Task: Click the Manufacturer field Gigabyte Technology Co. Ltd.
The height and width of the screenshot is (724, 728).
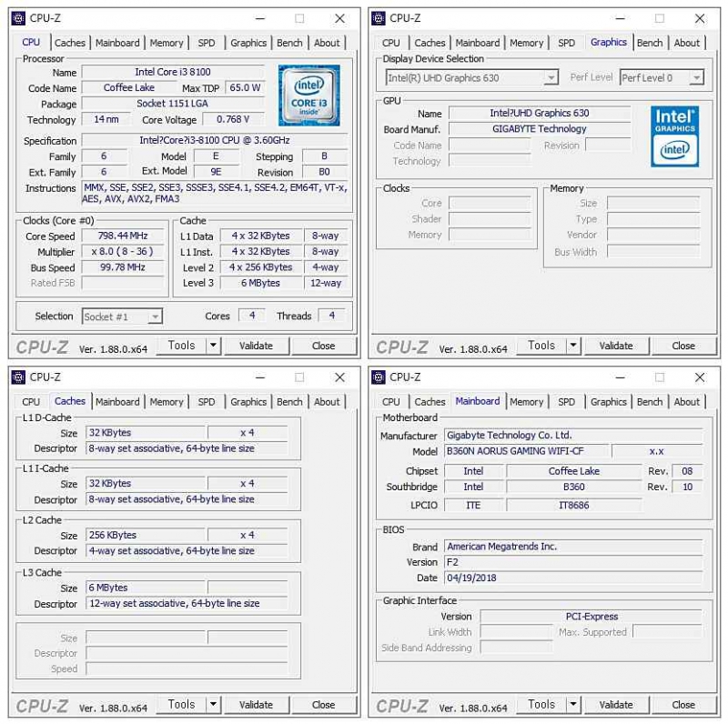Action: pos(573,436)
